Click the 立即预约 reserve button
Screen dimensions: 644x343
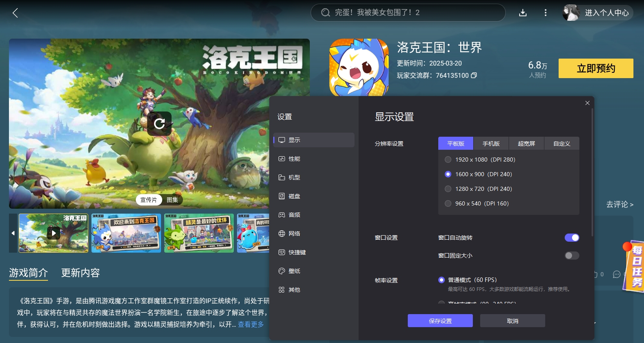point(596,68)
